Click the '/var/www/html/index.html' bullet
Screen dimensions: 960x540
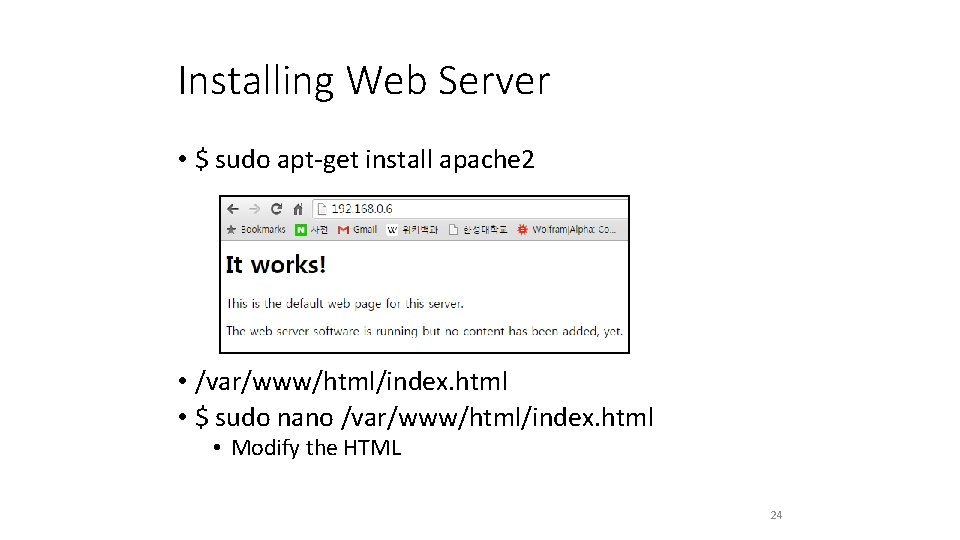click(x=351, y=381)
